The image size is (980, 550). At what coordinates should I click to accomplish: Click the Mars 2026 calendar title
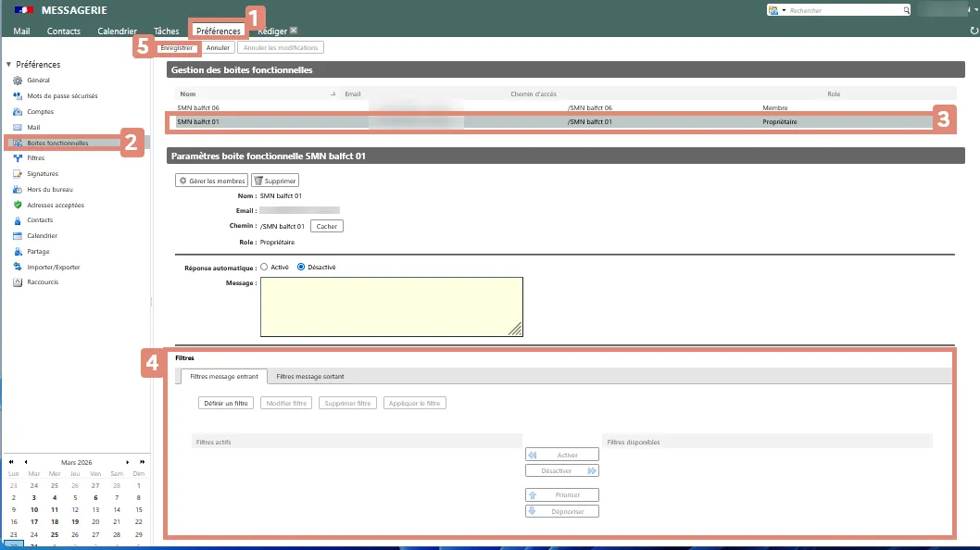click(76, 462)
